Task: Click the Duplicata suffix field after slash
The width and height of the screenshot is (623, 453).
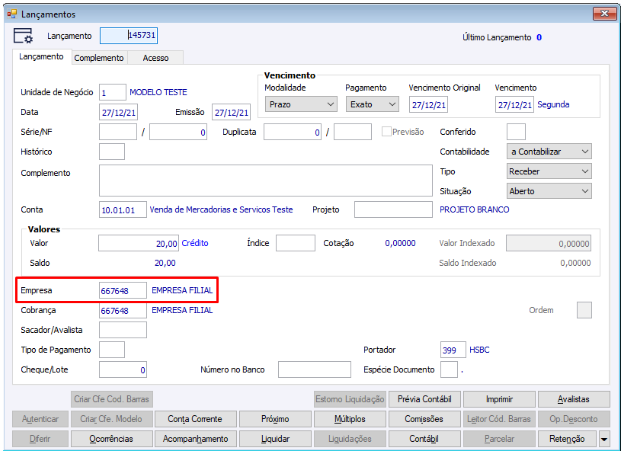Action: 353,132
